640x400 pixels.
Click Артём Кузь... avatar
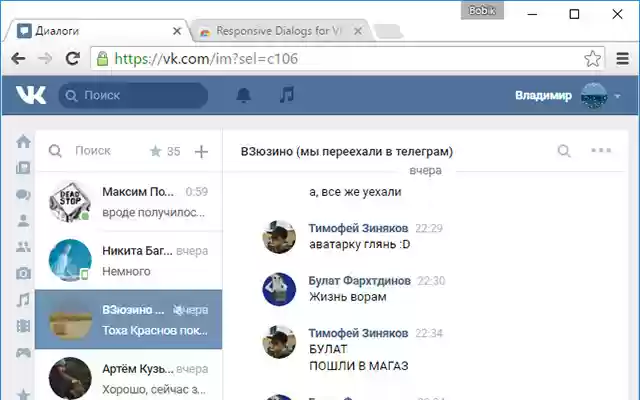click(70, 378)
